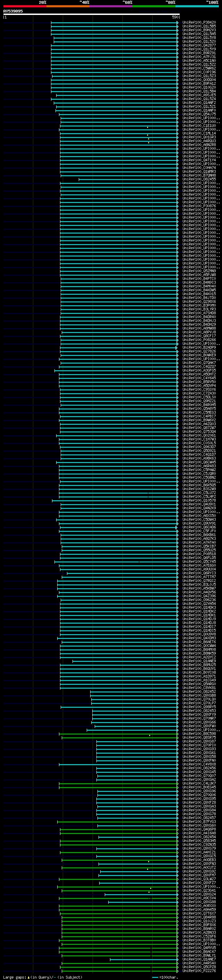The image size is (222, 980).
Task: Click the UniRef100_C4Y645 label
Action: [x=199, y=378]
